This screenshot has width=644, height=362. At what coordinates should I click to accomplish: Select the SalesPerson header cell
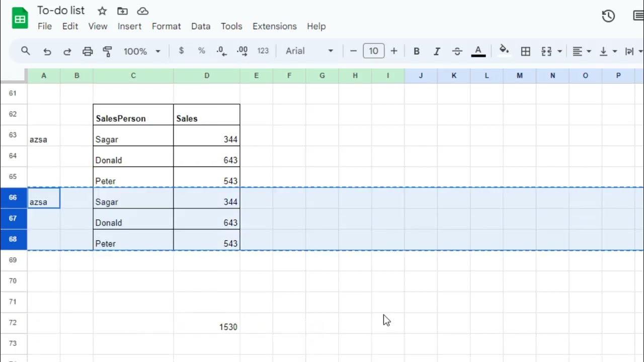coord(133,115)
